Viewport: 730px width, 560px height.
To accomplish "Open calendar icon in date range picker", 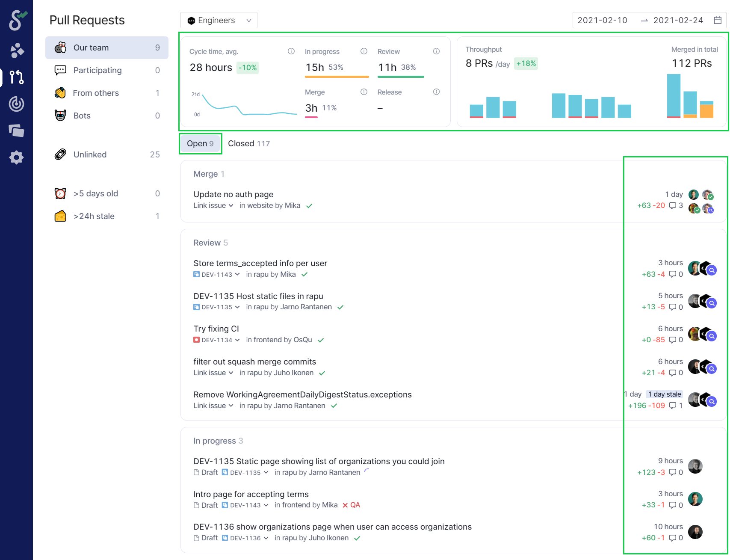I will point(718,20).
